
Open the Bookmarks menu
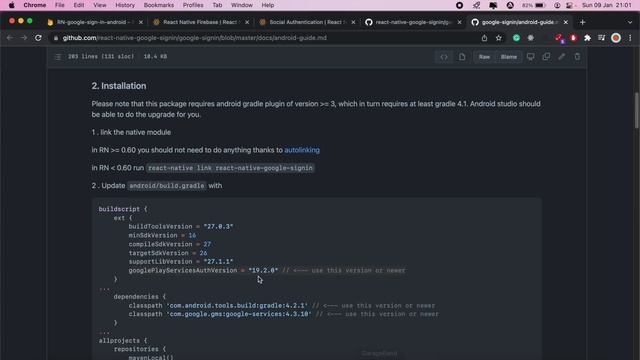click(x=159, y=5)
